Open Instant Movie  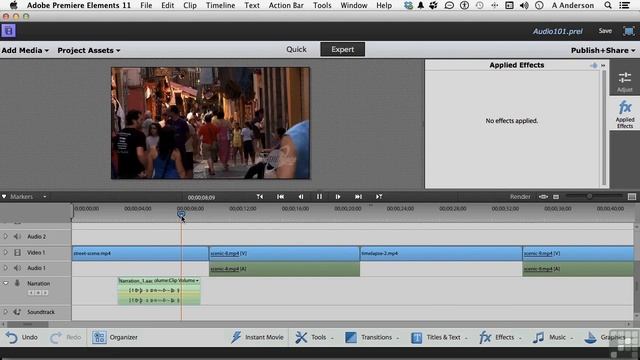(x=257, y=337)
